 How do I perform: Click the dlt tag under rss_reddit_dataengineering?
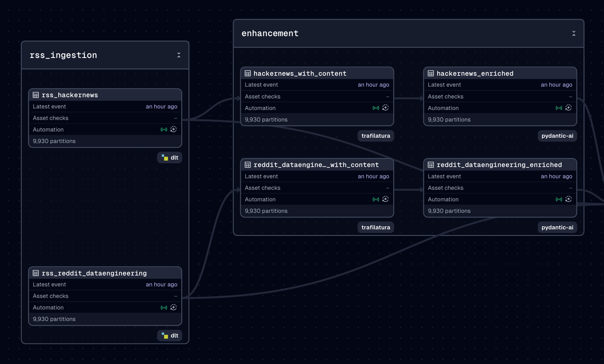[170, 336]
